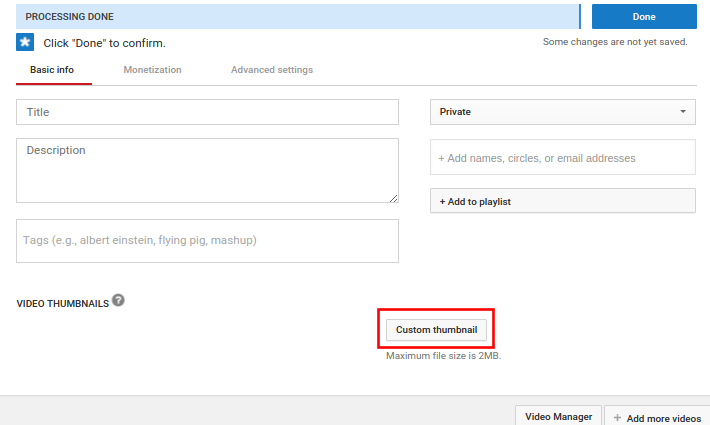Expand the Add to playlist selector

563,201
